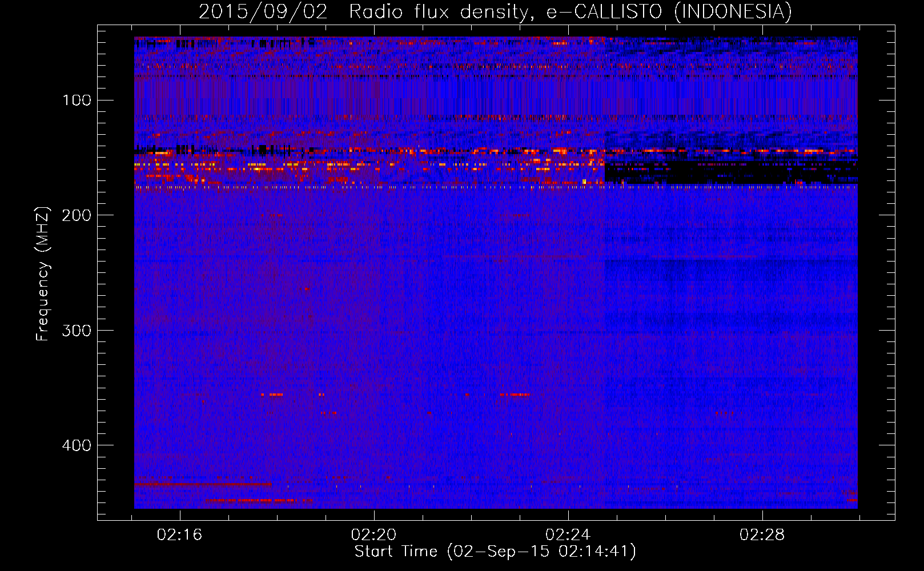Click the '200' frequency tick label

(x=77, y=215)
